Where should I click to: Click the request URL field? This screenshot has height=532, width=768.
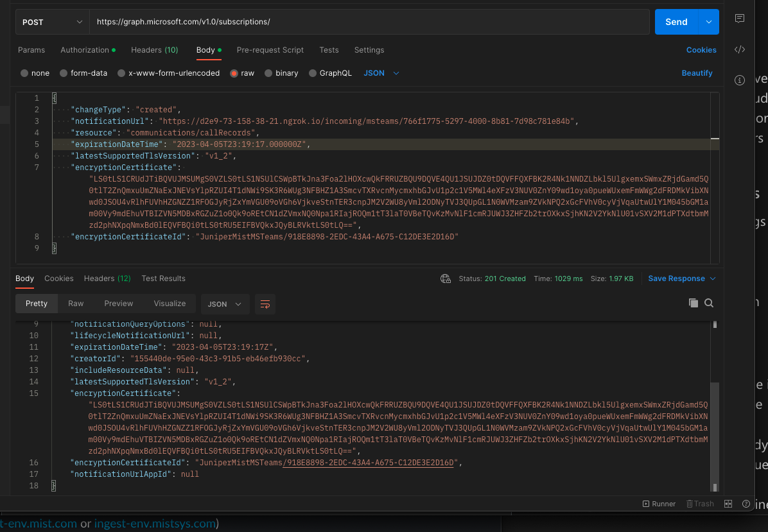coord(369,22)
